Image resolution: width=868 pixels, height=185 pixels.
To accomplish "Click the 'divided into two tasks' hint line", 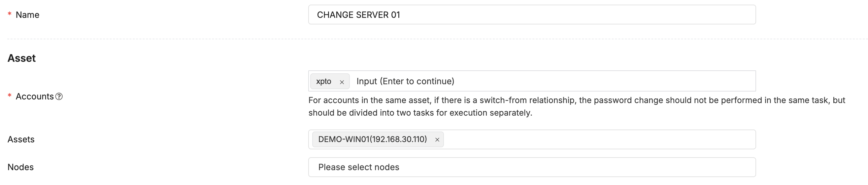I will [420, 113].
